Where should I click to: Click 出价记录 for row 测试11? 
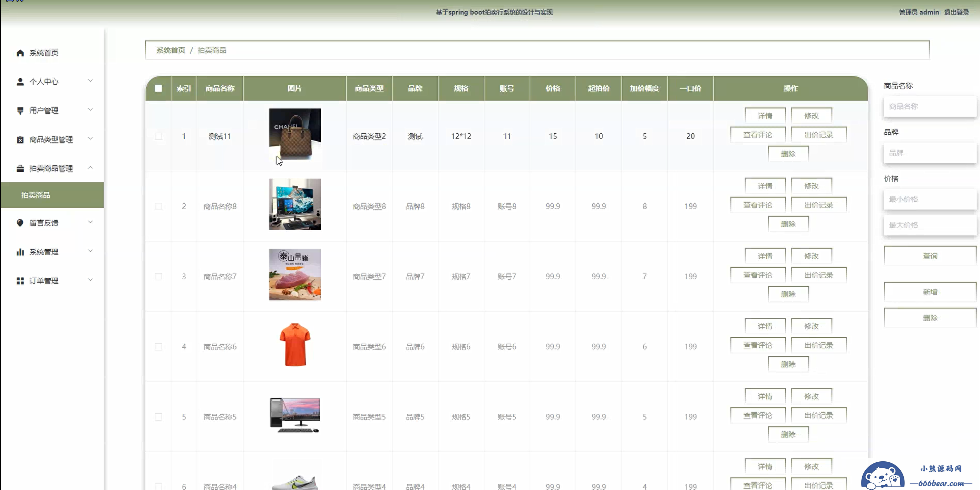(x=819, y=135)
